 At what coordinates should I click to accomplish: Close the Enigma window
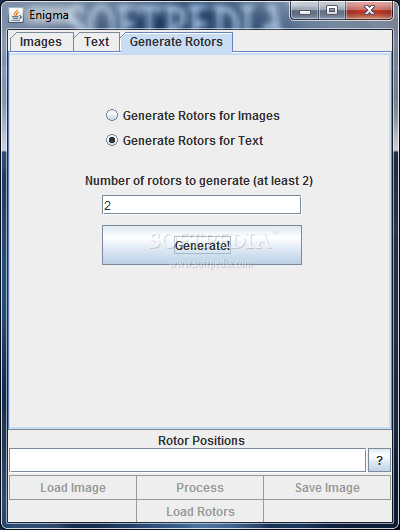point(369,11)
